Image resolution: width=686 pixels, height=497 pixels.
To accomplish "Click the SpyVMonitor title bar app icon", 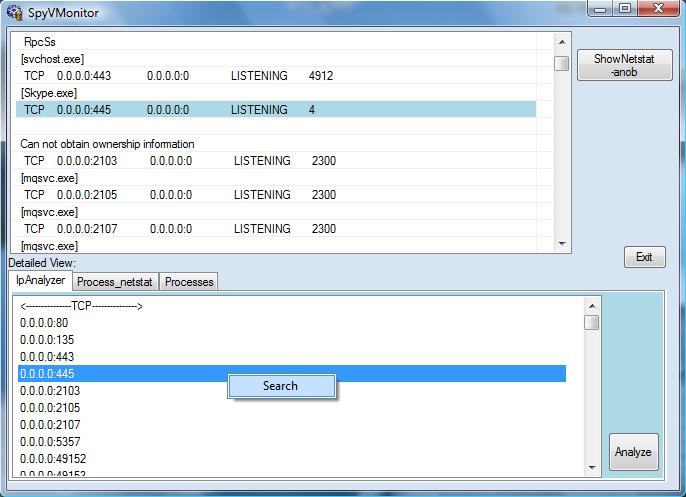I will (14, 11).
